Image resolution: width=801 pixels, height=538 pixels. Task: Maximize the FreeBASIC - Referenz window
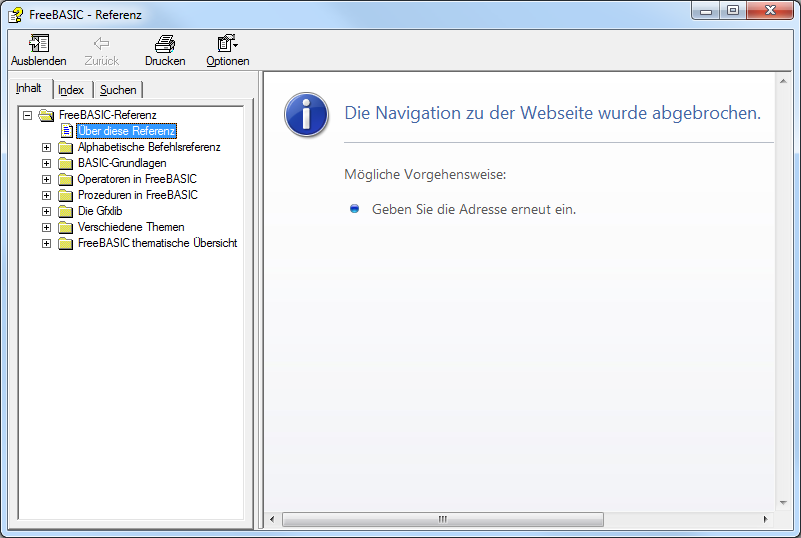click(x=733, y=10)
